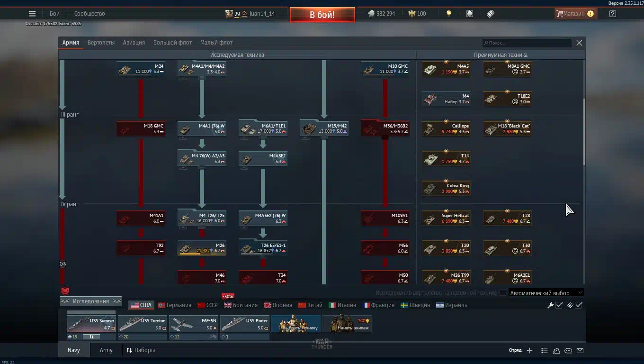Image resolution: width=644 pixels, height=364 pixels.
Task: Select the Германия nation tab
Action: click(174, 305)
